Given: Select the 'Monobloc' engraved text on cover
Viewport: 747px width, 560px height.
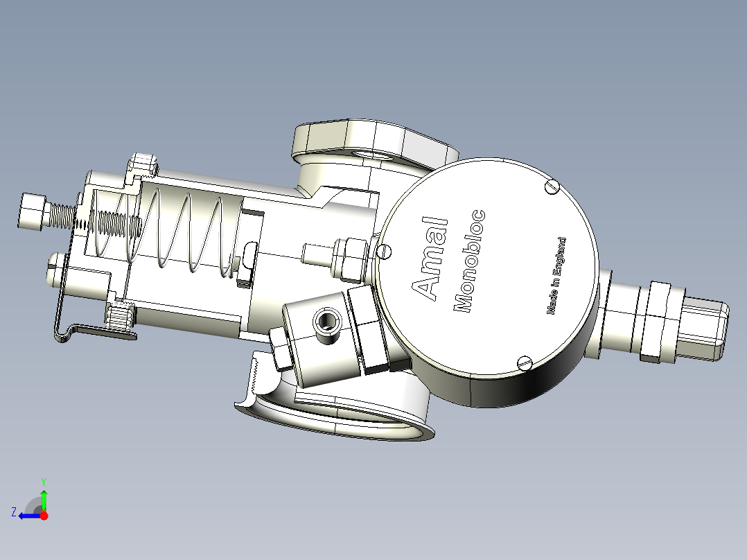Looking at the screenshot, I should click(469, 261).
